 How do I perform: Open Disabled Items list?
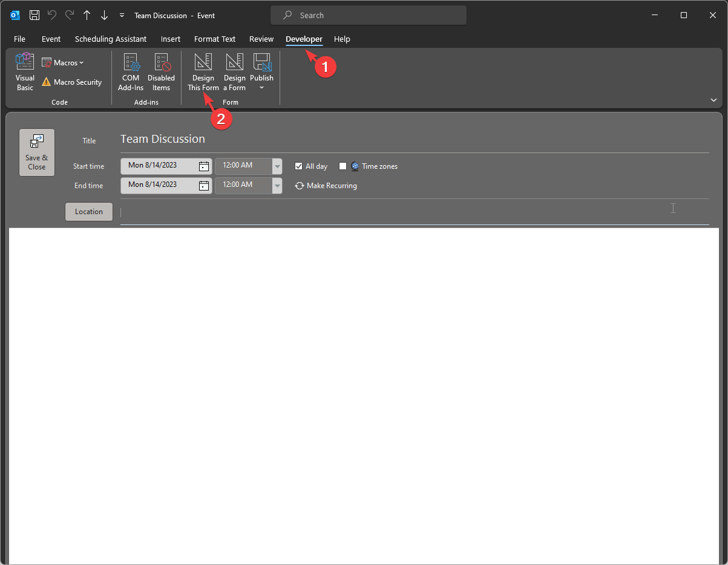[161, 72]
